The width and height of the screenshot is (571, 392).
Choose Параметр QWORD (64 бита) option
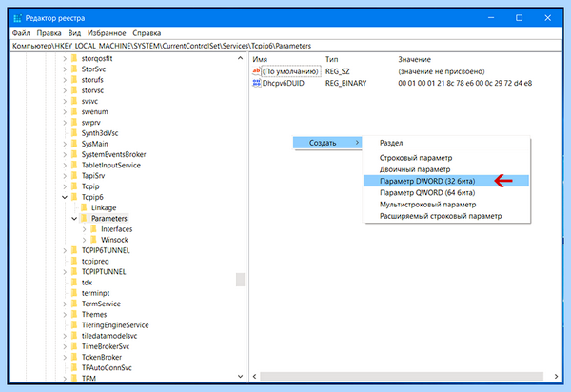point(446,192)
